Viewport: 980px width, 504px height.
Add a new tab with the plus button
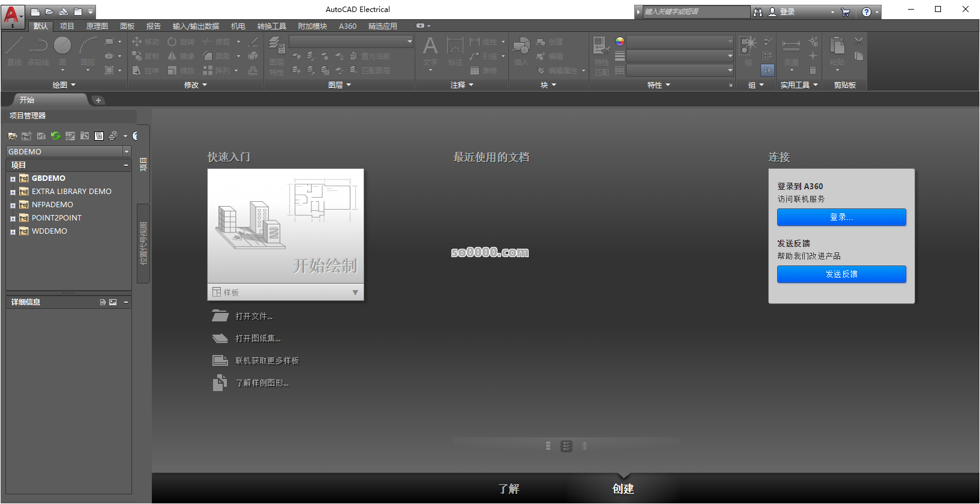click(98, 100)
